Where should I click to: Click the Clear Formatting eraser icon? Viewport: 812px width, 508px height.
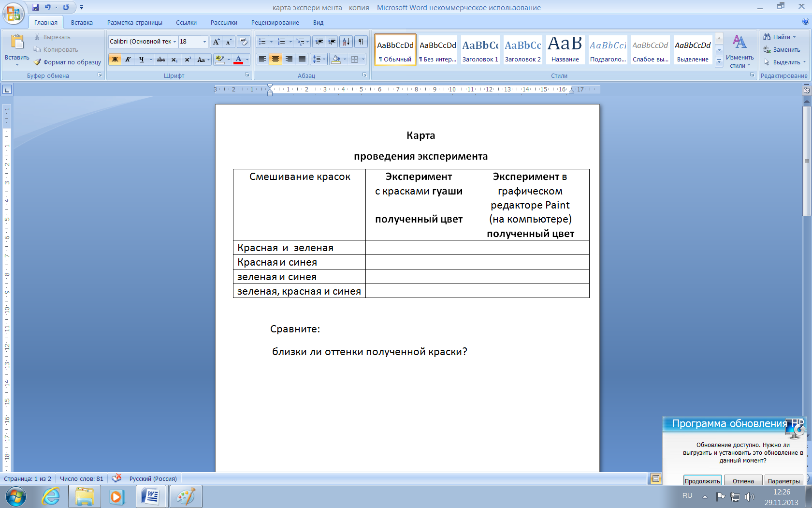(244, 42)
